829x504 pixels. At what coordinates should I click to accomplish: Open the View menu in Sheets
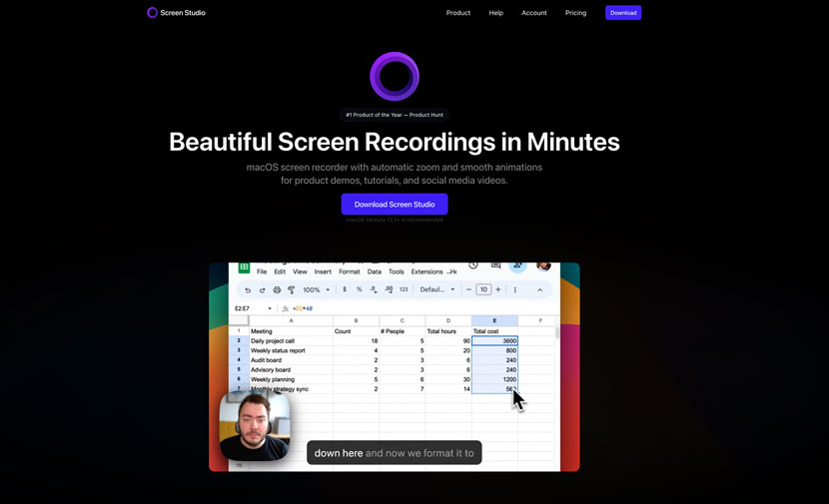(300, 271)
